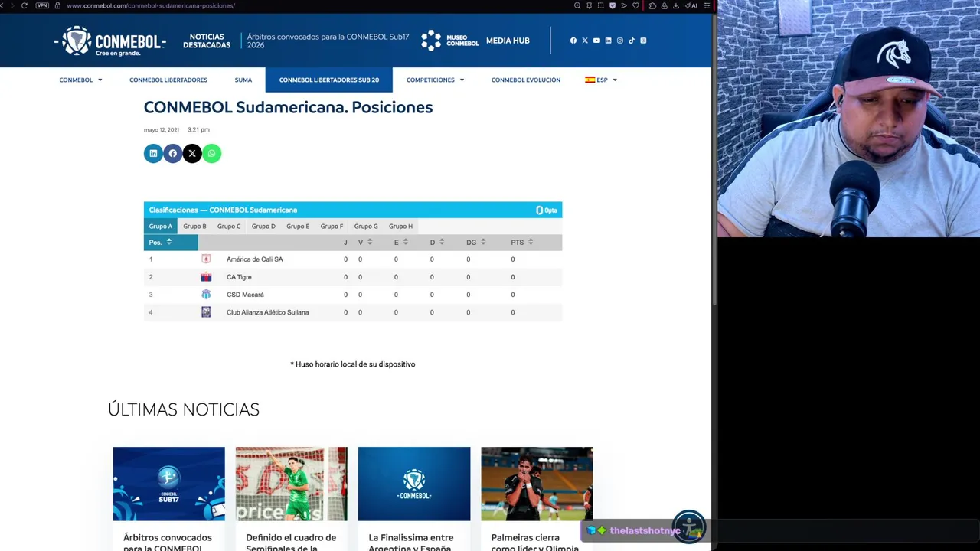Open Árbitros convocados Sub17 2026 headline

click(x=328, y=41)
